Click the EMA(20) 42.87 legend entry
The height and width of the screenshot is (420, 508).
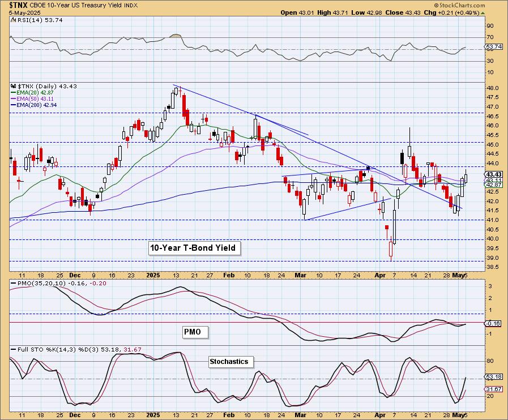[x=32, y=93]
